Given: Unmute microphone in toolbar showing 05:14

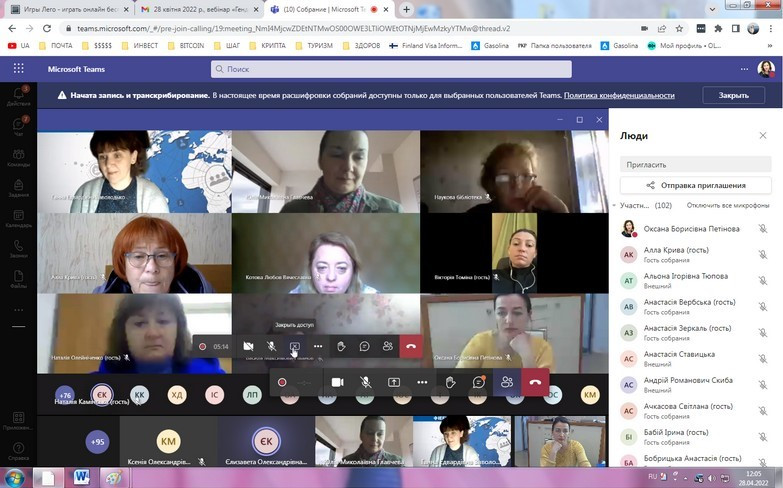Looking at the screenshot, I should (271, 346).
